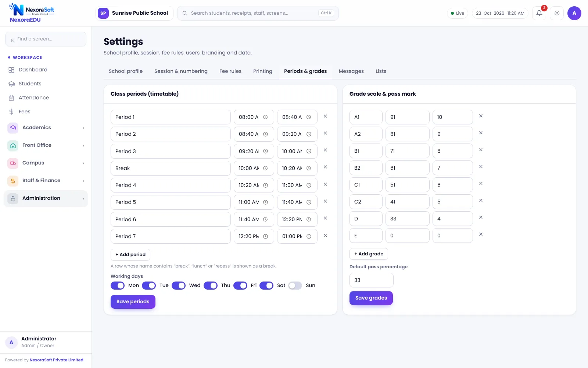
Task: Open clock picker for Period 1 start time
Action: pyautogui.click(x=265, y=117)
